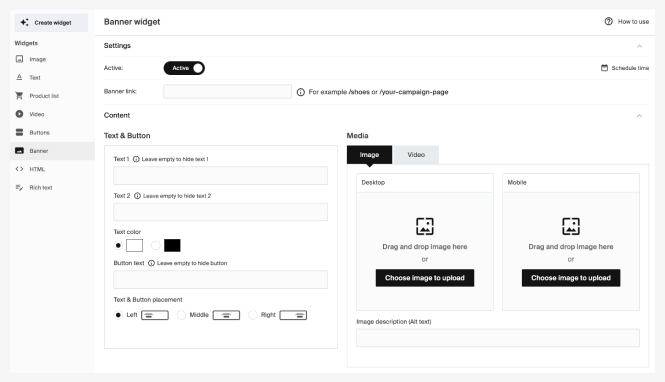
Task: Switch to the Video media tab
Action: click(416, 155)
